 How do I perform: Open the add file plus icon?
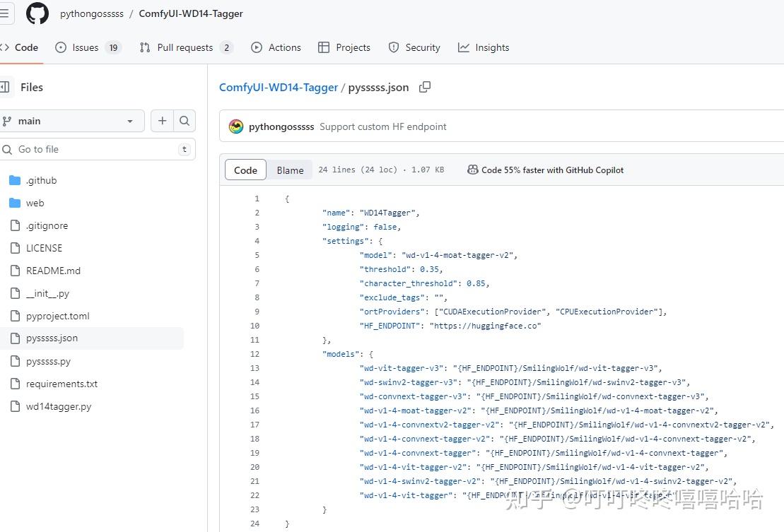(x=160, y=121)
